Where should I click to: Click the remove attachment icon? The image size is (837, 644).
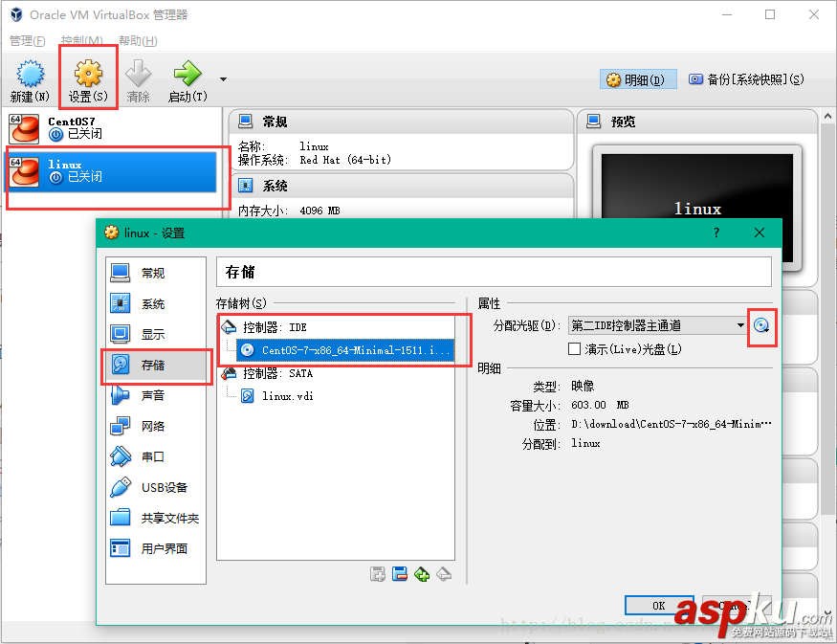pos(444,574)
